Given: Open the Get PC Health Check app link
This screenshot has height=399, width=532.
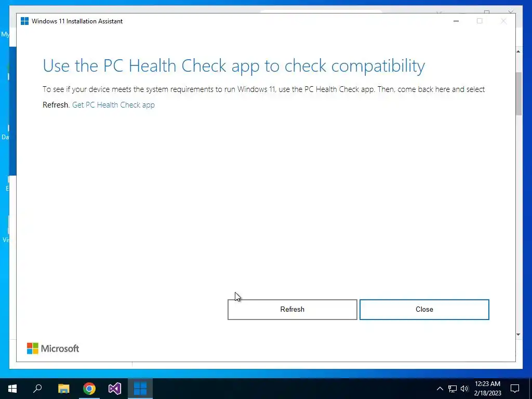Looking at the screenshot, I should 113,105.
